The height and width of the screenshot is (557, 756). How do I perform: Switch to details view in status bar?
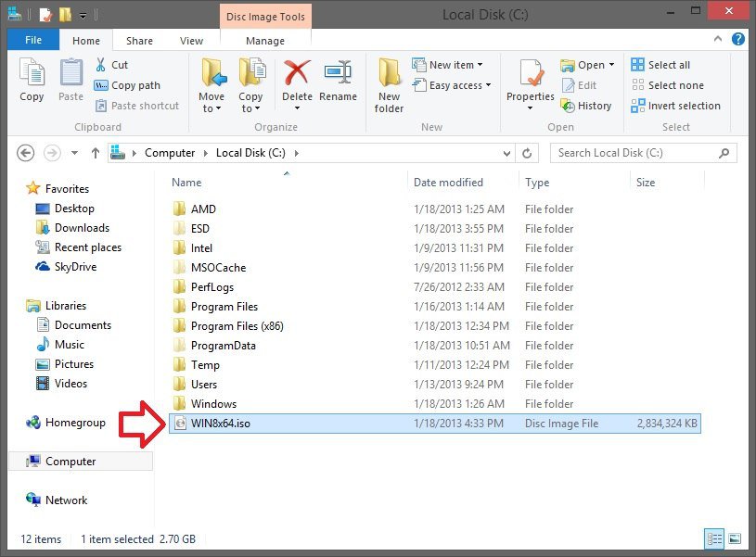[714, 538]
